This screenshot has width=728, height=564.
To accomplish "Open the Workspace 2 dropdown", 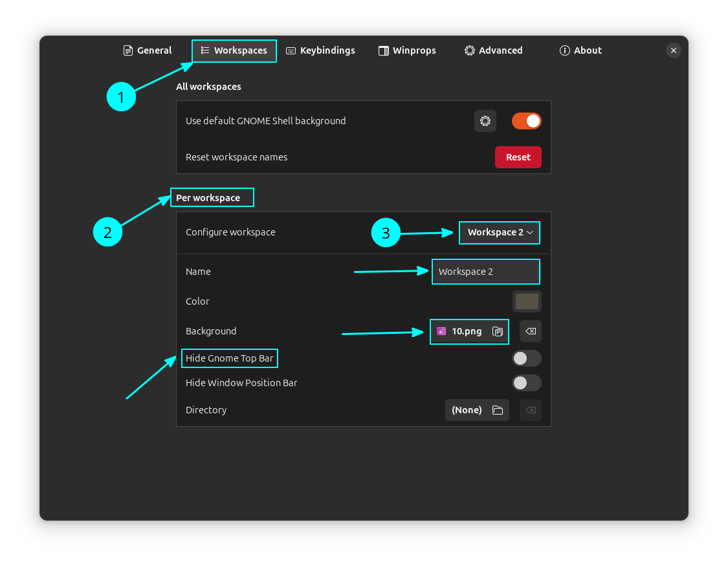I will tap(500, 233).
